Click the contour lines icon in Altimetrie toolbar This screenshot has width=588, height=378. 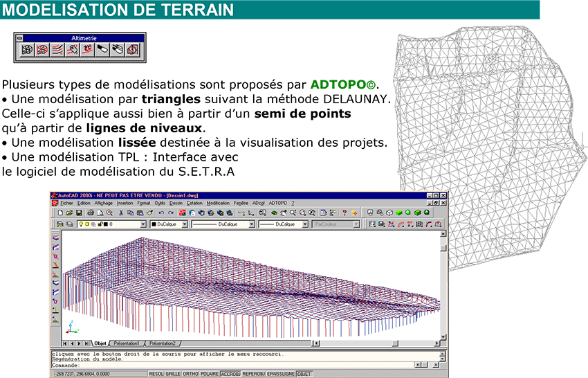click(x=57, y=50)
